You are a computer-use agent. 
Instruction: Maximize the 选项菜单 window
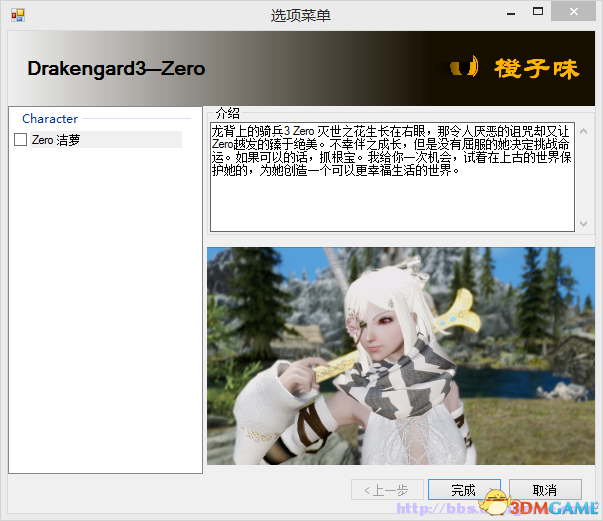(x=538, y=12)
